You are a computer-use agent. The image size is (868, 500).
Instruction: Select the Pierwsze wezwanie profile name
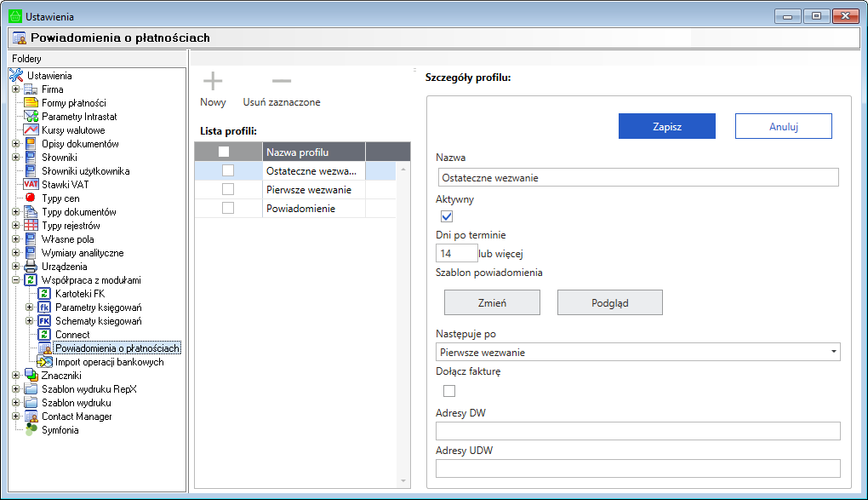tap(309, 190)
